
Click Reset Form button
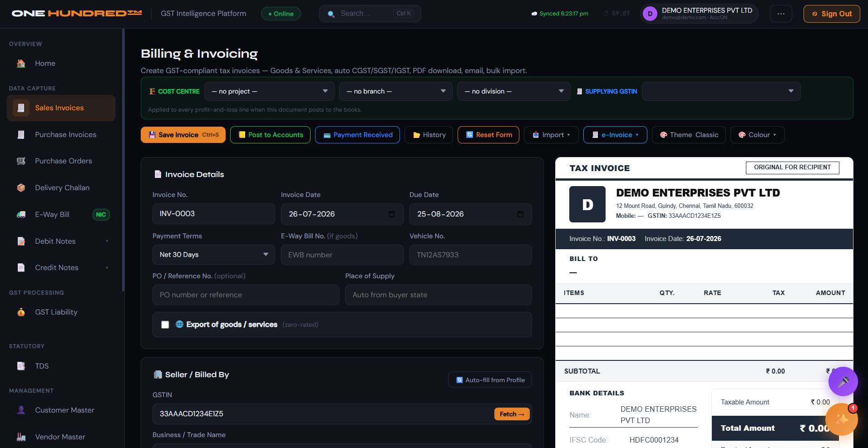pos(488,135)
